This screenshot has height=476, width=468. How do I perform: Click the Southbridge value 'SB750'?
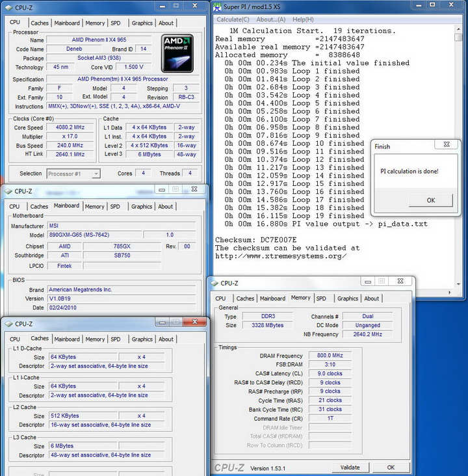tap(122, 256)
